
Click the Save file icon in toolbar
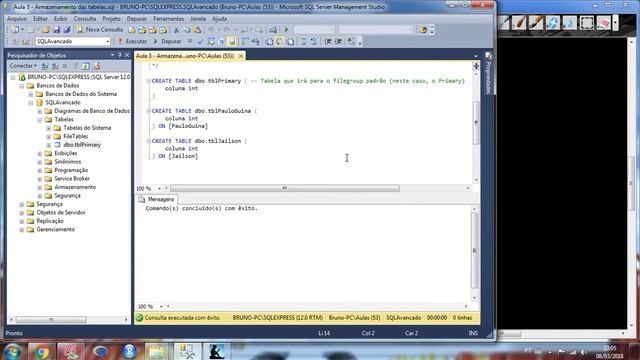click(x=56, y=29)
